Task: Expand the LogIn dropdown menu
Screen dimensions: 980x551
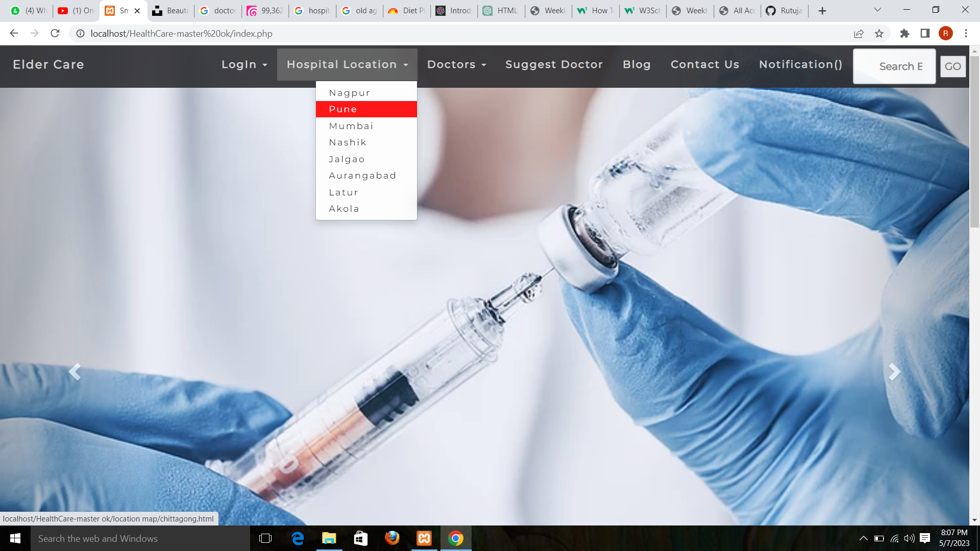Action: click(244, 64)
